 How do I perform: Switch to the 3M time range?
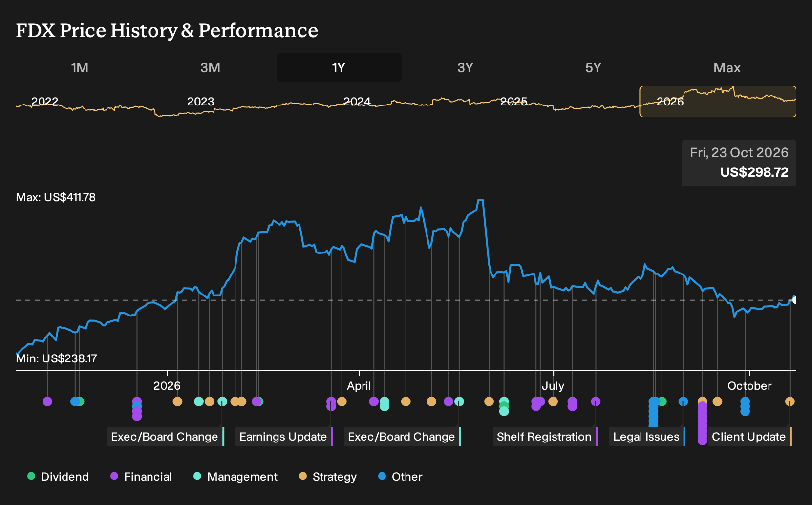(210, 67)
